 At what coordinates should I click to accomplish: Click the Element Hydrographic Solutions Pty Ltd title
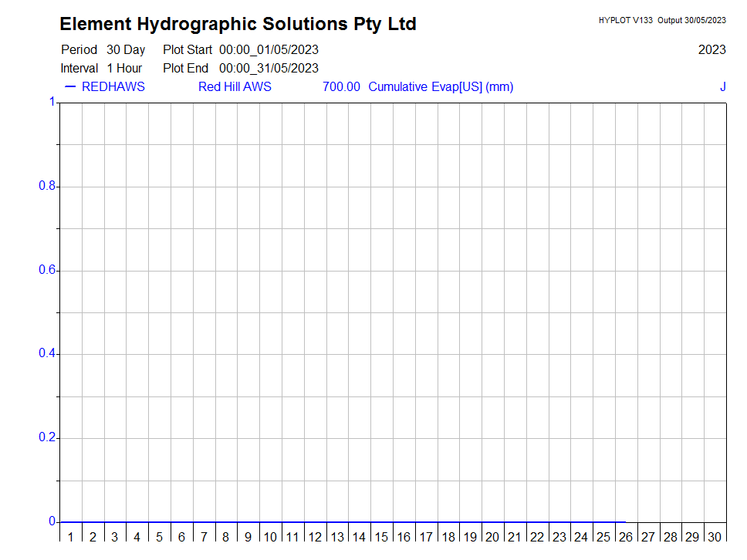click(x=238, y=24)
